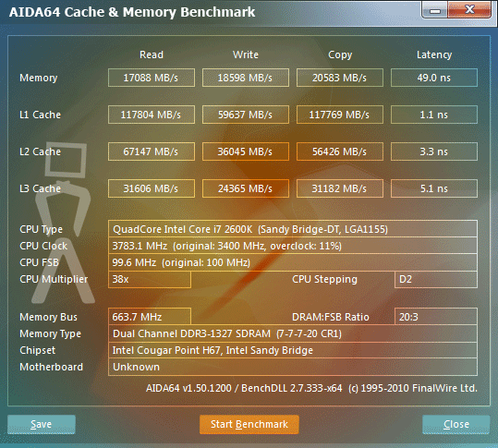Click the Start Benchmark button
498x448 pixels.
(x=249, y=424)
